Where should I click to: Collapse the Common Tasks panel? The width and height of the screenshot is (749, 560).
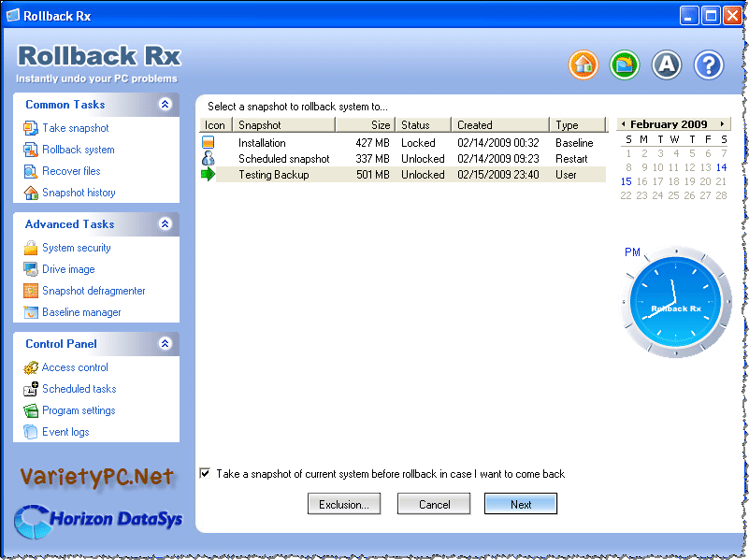(166, 105)
